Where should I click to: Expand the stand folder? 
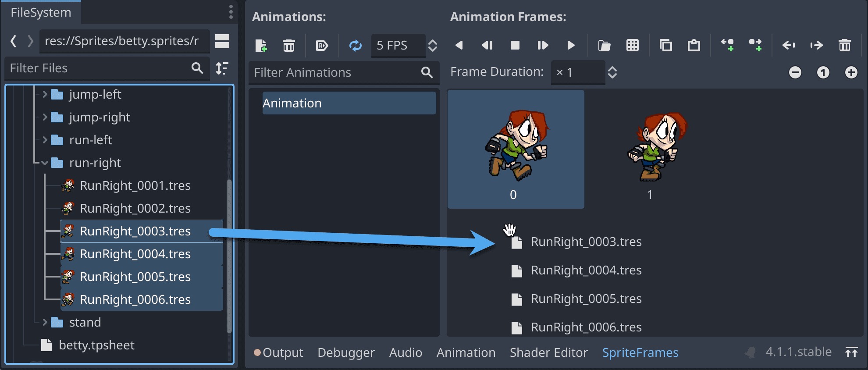pos(45,322)
